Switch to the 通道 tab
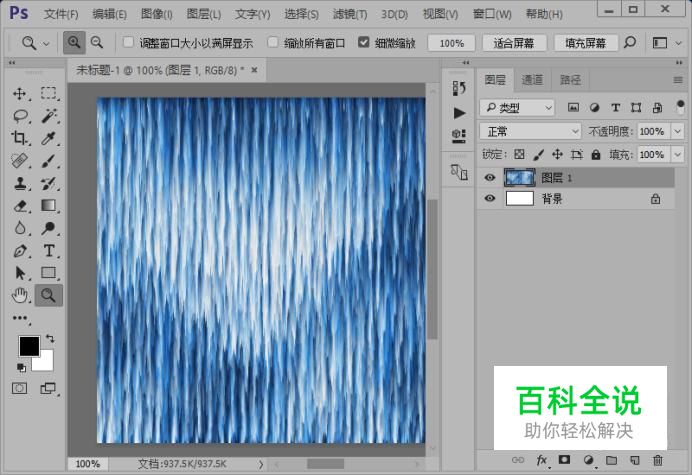Image resolution: width=692 pixels, height=475 pixels. [x=532, y=80]
